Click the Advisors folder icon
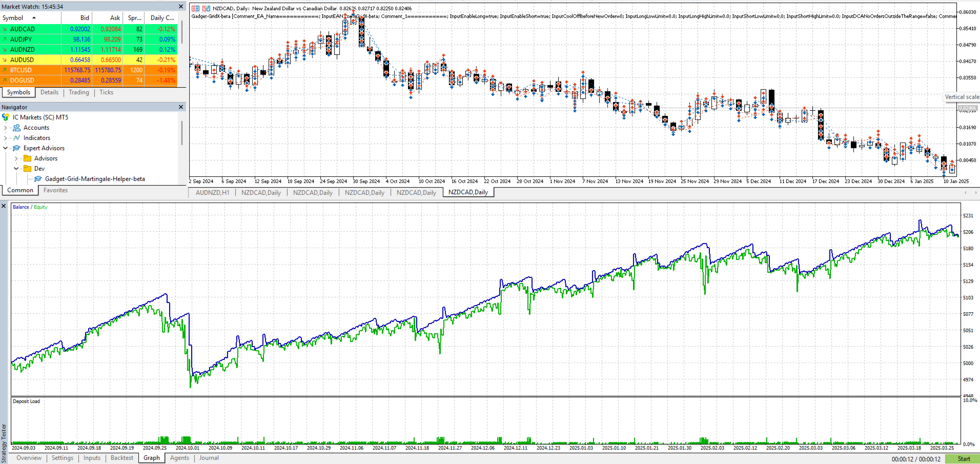980x464 pixels. pyautogui.click(x=28, y=158)
